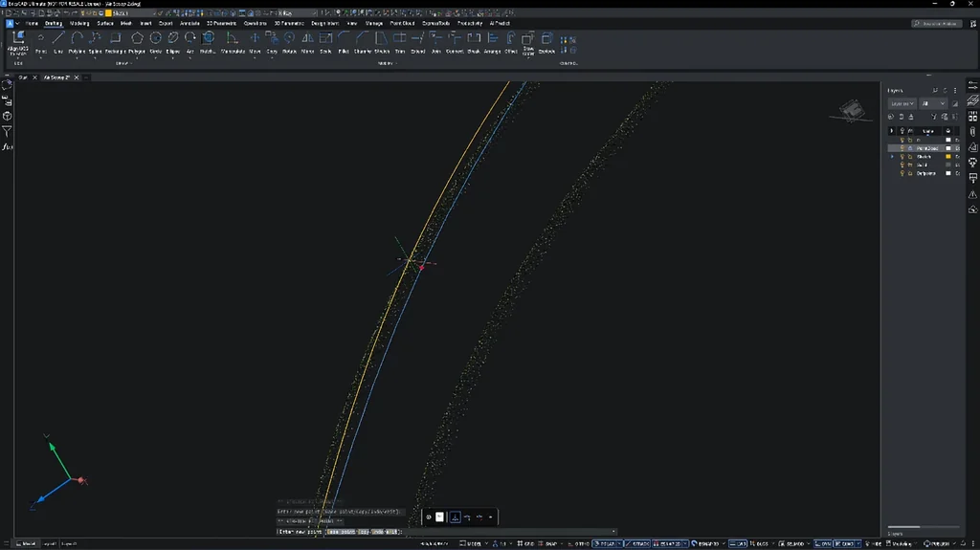Select the Polyline tool
Screen dimensions: 980x550
(77, 42)
